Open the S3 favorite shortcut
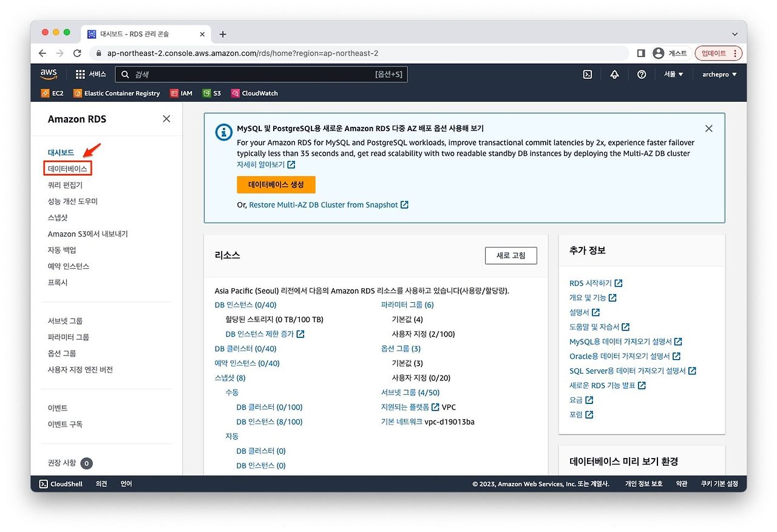 212,93
